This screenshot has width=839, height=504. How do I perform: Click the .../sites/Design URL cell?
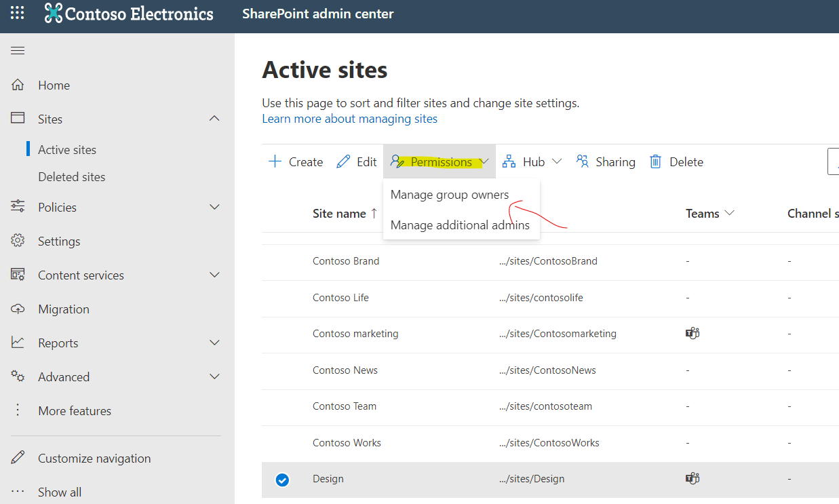[532, 478]
